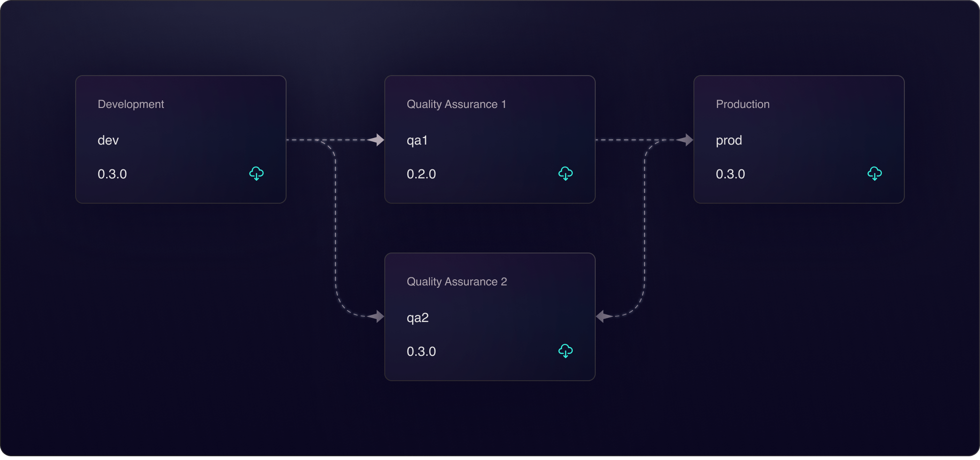Click the arrow connecting dev to qa1
The image size is (980, 460).
pyautogui.click(x=376, y=139)
